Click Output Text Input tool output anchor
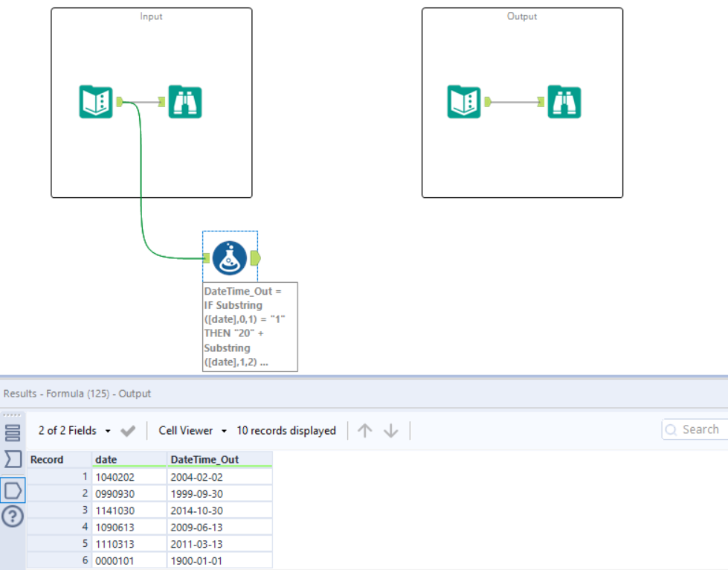Viewport: 728px width, 570px height. coord(488,102)
